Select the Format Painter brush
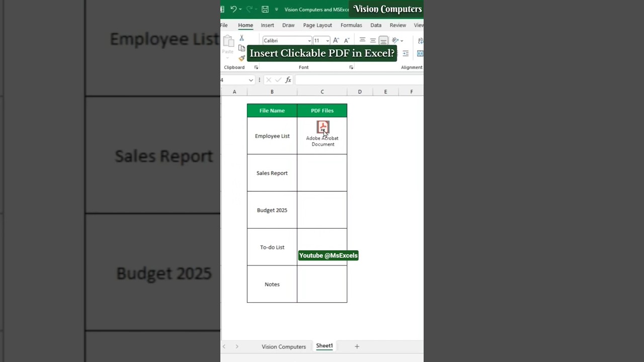 click(242, 58)
